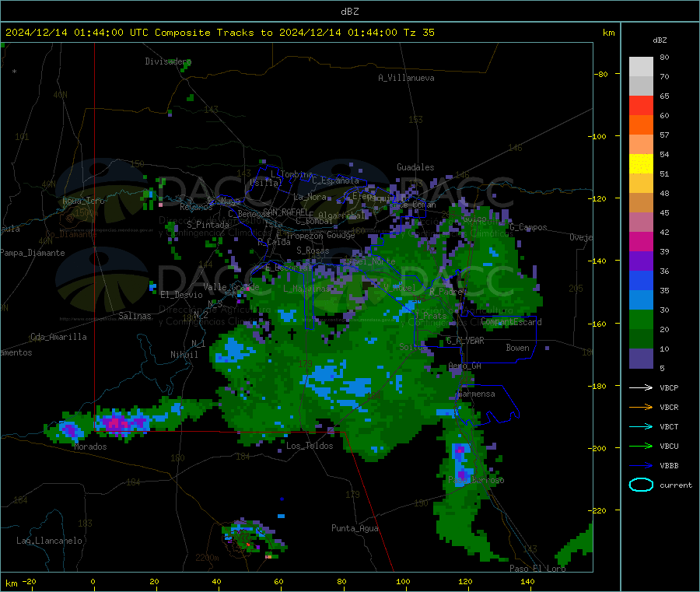Select the red 60-65 dBZ color band

[x=641, y=105]
